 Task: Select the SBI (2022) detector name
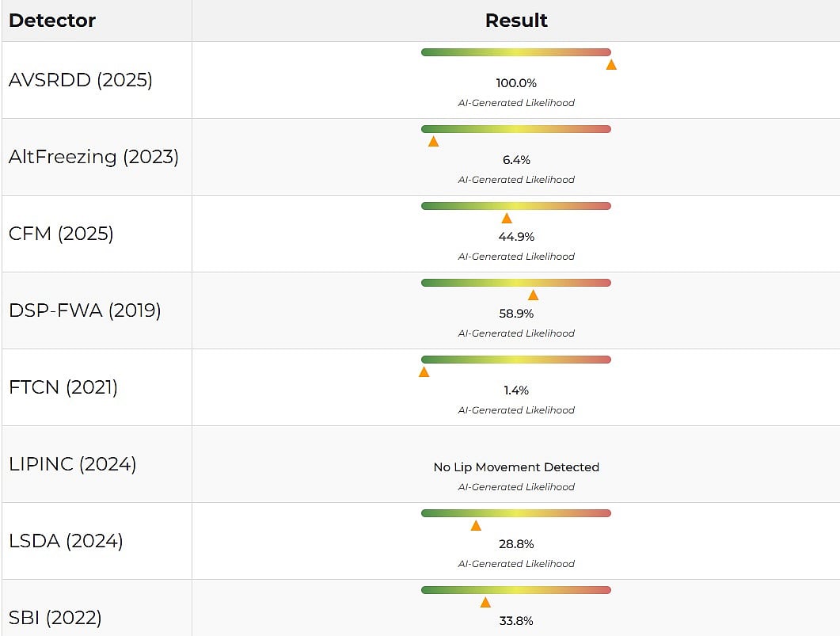click(x=55, y=618)
